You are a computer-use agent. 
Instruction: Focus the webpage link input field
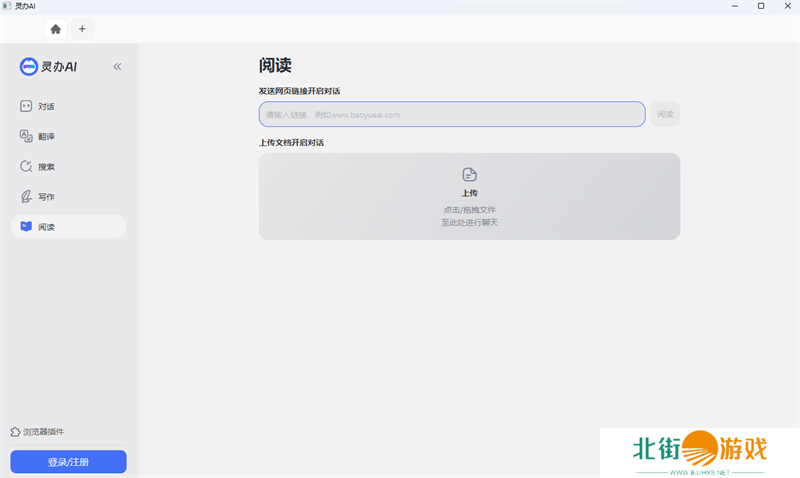point(451,114)
